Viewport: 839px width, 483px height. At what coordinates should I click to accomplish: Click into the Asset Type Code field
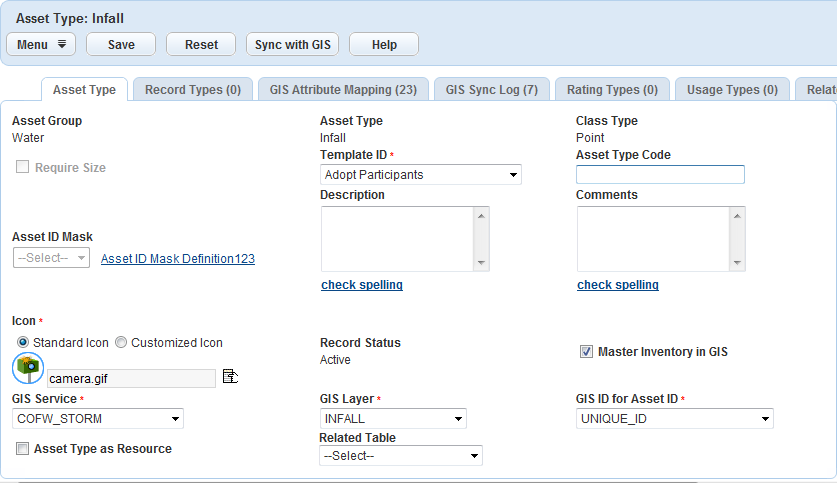660,175
